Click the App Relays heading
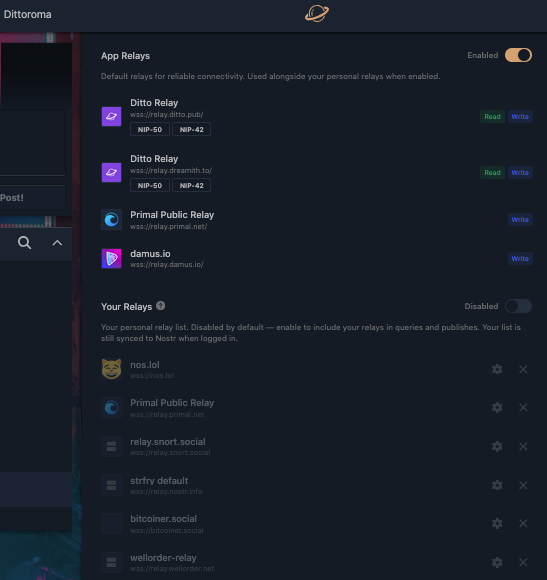This screenshot has width=547, height=580. point(125,56)
